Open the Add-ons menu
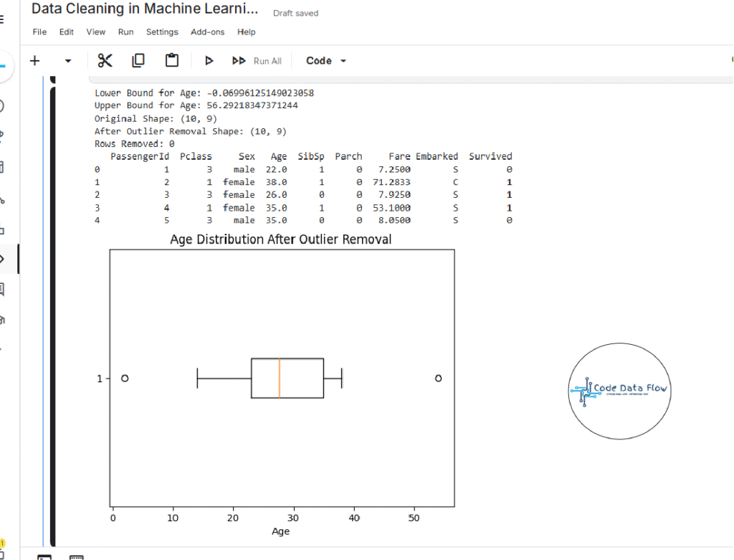This screenshot has width=734, height=560. point(208,32)
